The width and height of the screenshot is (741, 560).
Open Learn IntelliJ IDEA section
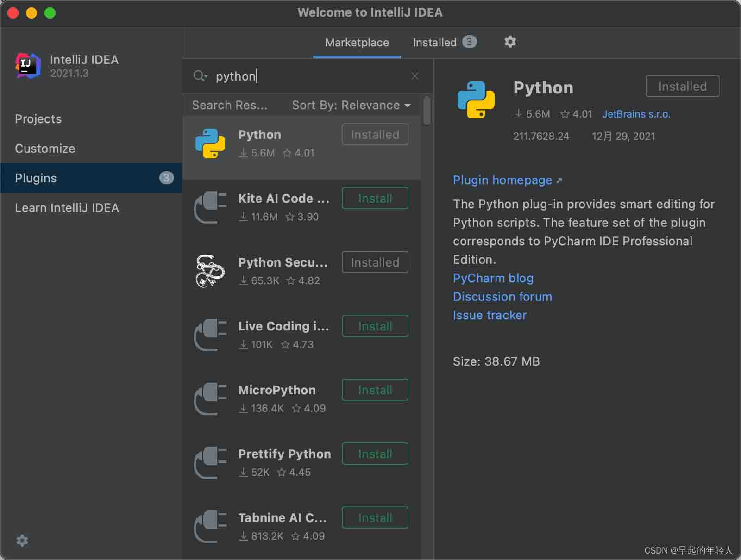[91, 208]
